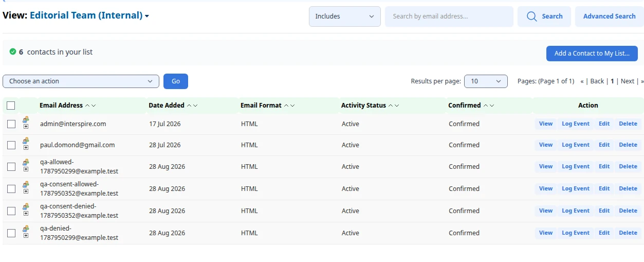Expand details for qa-consent-denied row
Viewport: 644px width, 262px height.
pos(26,213)
